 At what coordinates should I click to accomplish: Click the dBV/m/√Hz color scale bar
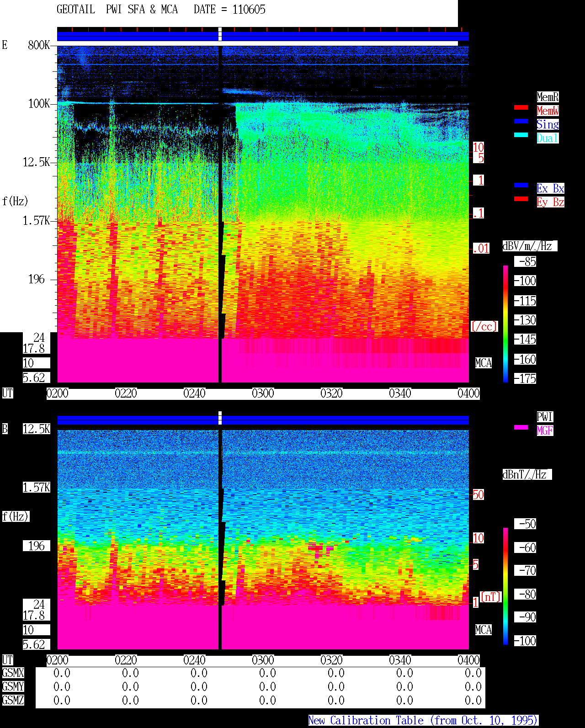(x=505, y=324)
